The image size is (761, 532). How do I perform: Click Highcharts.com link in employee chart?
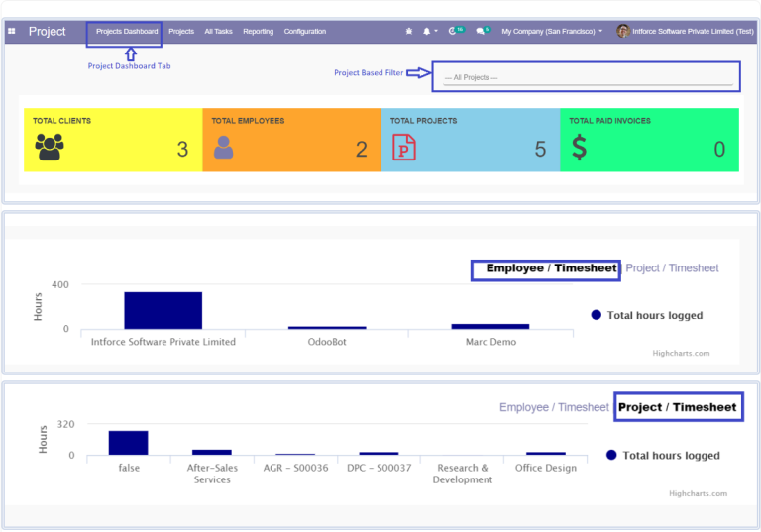tap(681, 354)
